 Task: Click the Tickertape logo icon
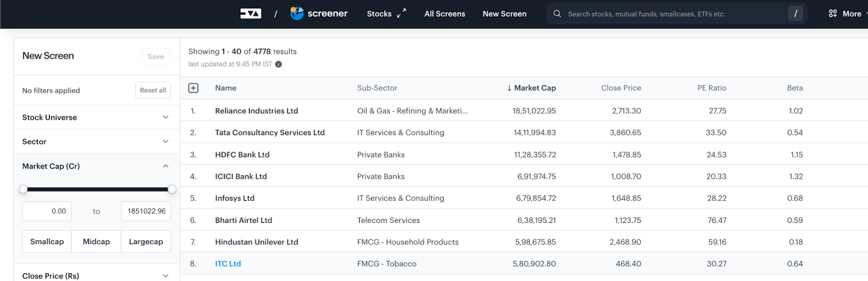tap(251, 14)
